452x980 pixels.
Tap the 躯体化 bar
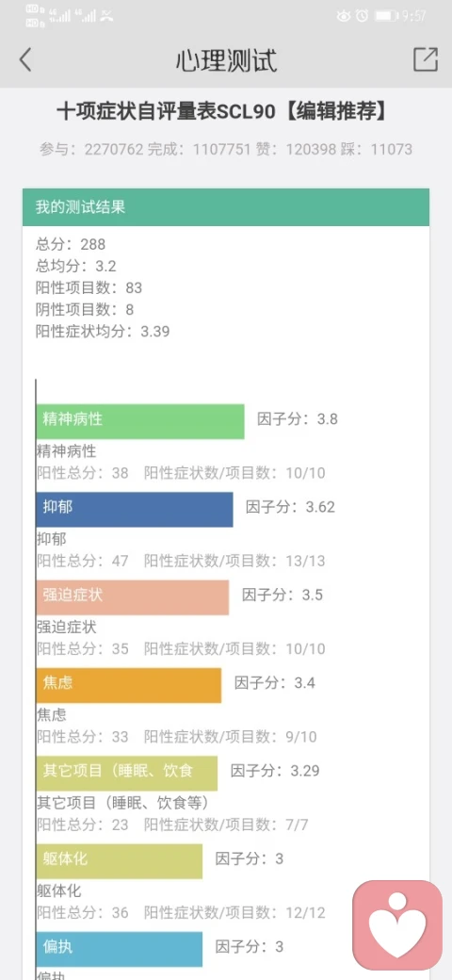coord(120,861)
